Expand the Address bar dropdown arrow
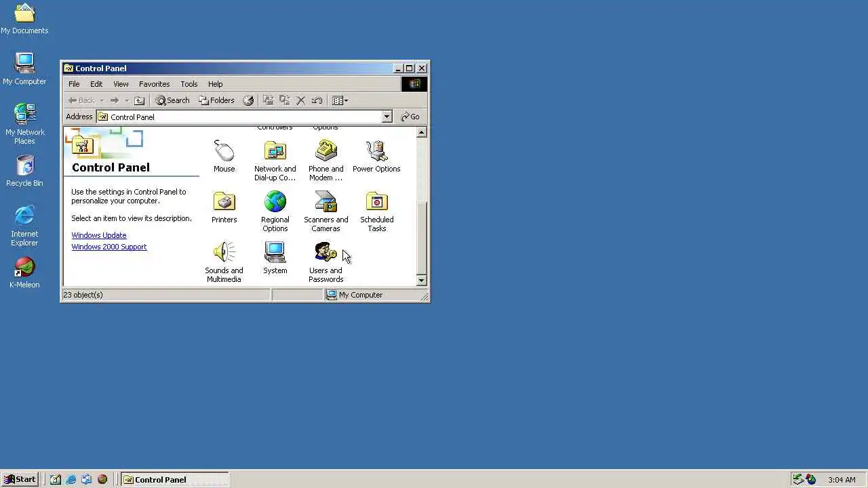Image resolution: width=868 pixels, height=488 pixels. [387, 117]
